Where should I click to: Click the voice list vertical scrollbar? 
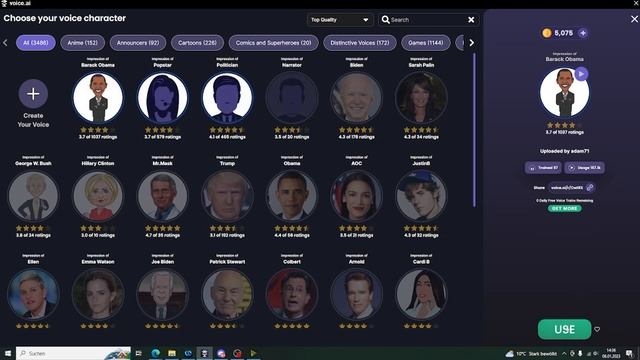click(x=474, y=130)
